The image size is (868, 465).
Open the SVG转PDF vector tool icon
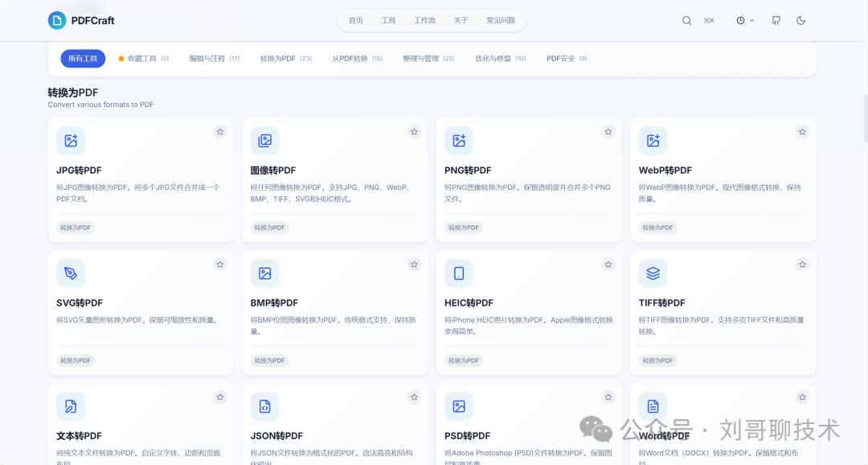(x=71, y=273)
